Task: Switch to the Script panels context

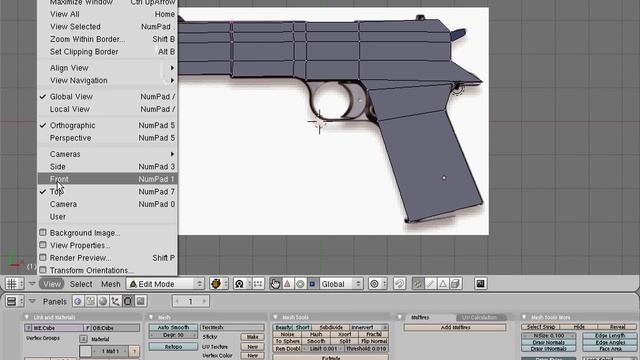Action: coord(91,301)
